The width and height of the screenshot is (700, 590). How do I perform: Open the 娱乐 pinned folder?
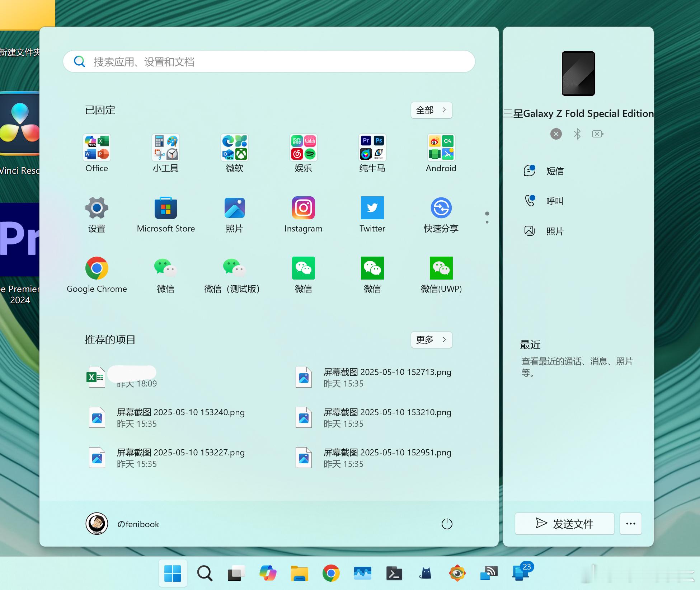(303, 153)
